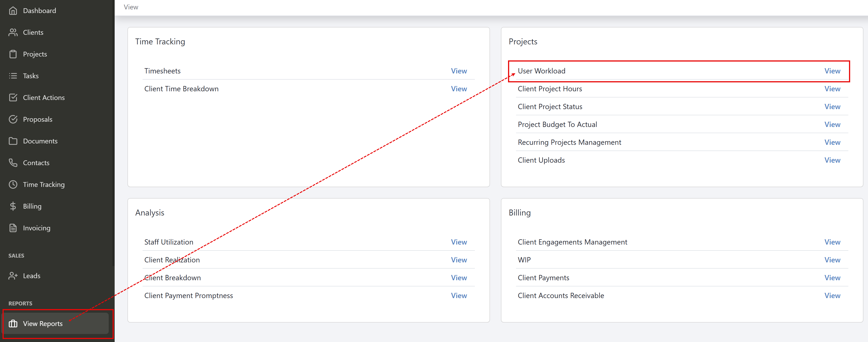
Task: Open Proposals via its circle-check icon
Action: coord(13,119)
